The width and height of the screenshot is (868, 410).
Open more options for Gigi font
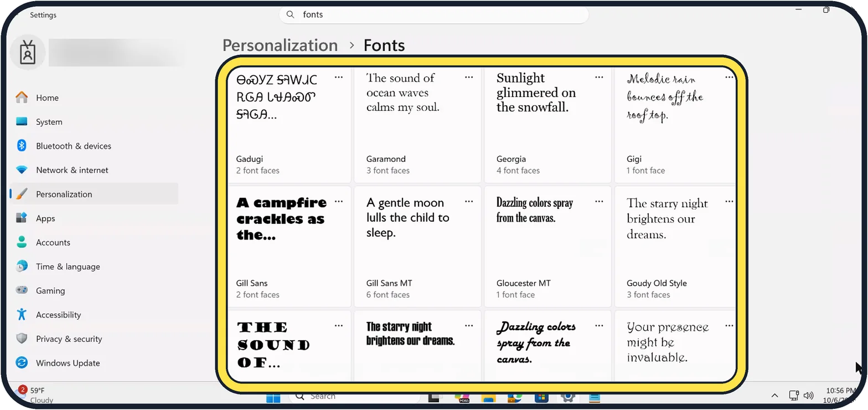coord(729,78)
